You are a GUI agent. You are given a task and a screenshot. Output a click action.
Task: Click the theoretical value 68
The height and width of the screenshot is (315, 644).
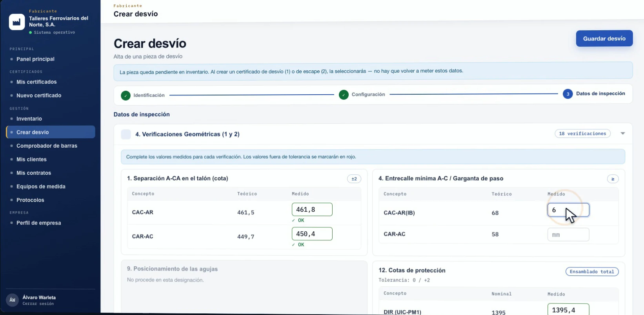pos(495,213)
